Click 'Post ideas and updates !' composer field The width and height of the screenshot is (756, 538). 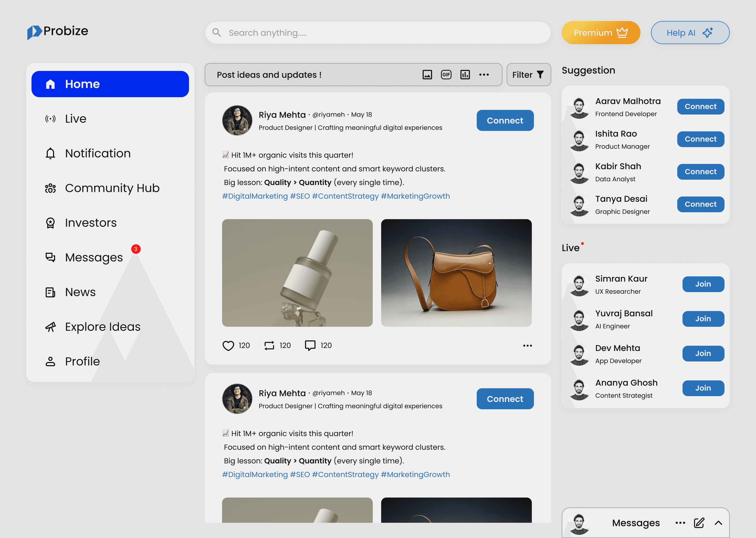tap(353, 75)
